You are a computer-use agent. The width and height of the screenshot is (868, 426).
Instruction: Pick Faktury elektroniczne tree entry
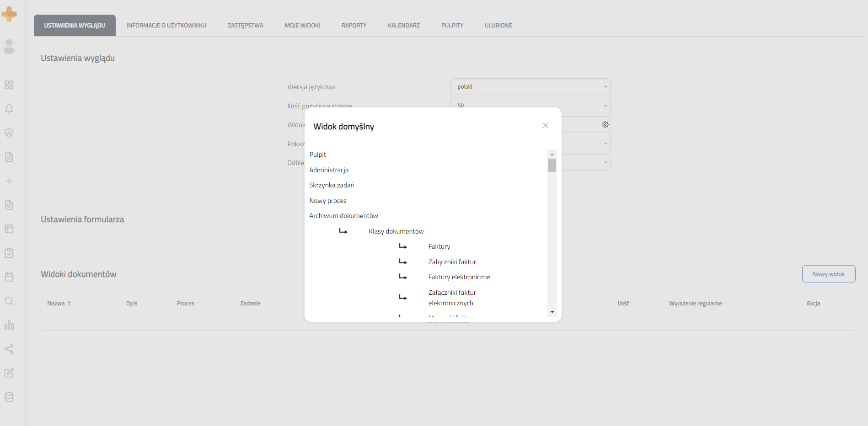click(x=459, y=277)
